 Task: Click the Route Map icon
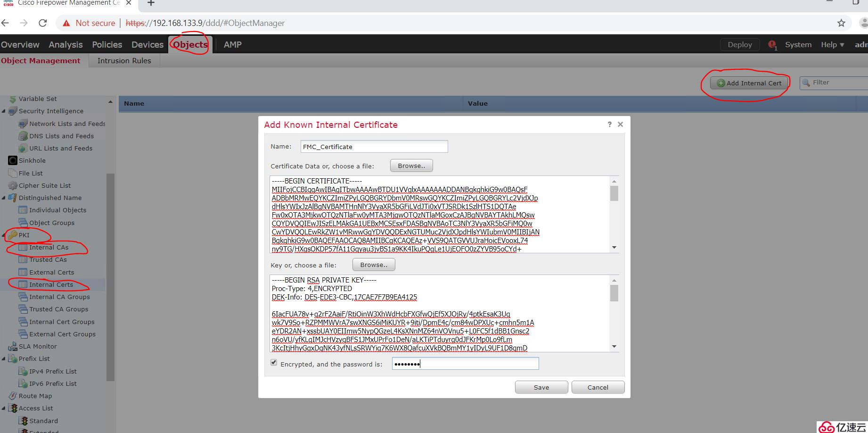tap(13, 396)
